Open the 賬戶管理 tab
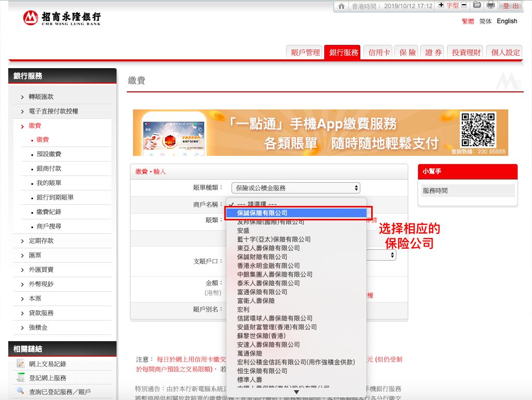 (305, 52)
